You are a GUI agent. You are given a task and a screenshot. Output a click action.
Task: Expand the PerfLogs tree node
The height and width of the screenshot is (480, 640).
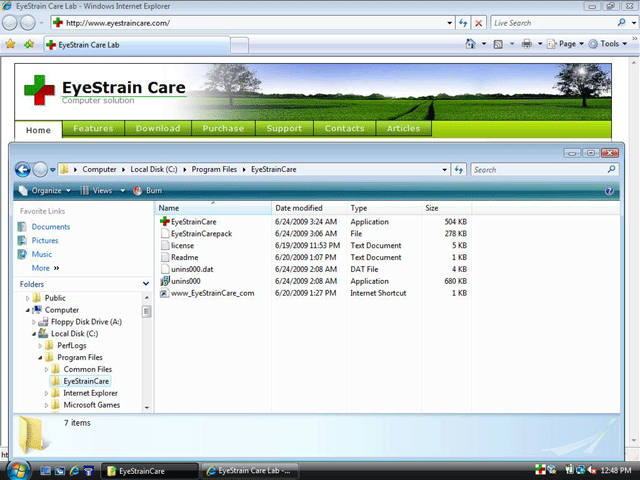[40, 346]
